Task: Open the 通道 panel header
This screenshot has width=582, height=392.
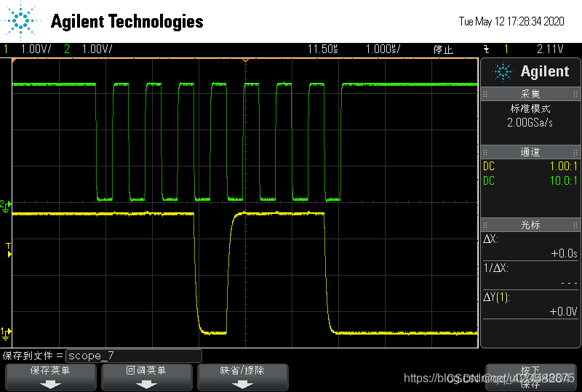Action: 530,152
